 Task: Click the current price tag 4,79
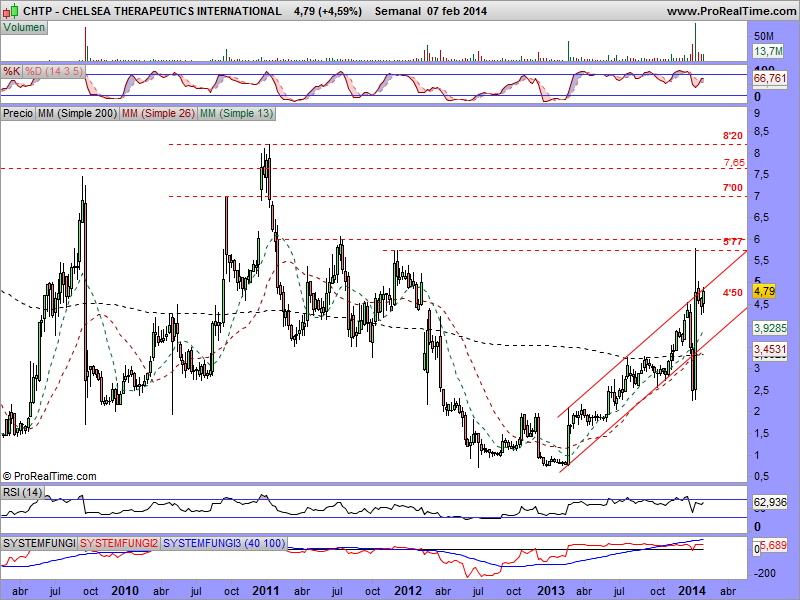(764, 291)
